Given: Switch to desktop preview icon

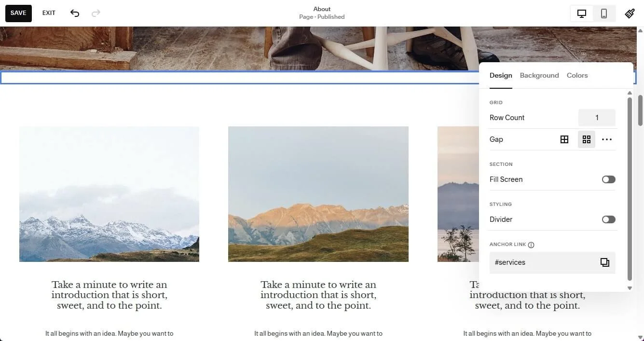Looking at the screenshot, I should pos(581,13).
